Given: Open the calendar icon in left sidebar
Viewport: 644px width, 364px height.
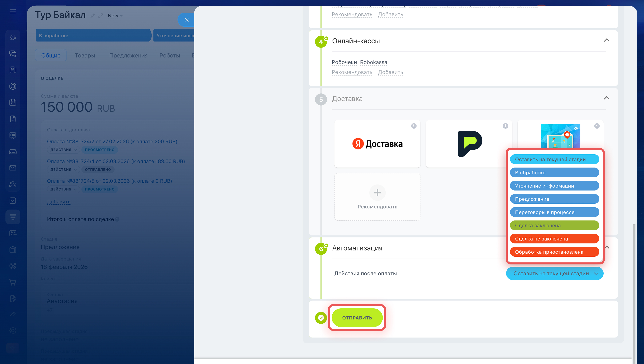Looking at the screenshot, I should (x=13, y=103).
